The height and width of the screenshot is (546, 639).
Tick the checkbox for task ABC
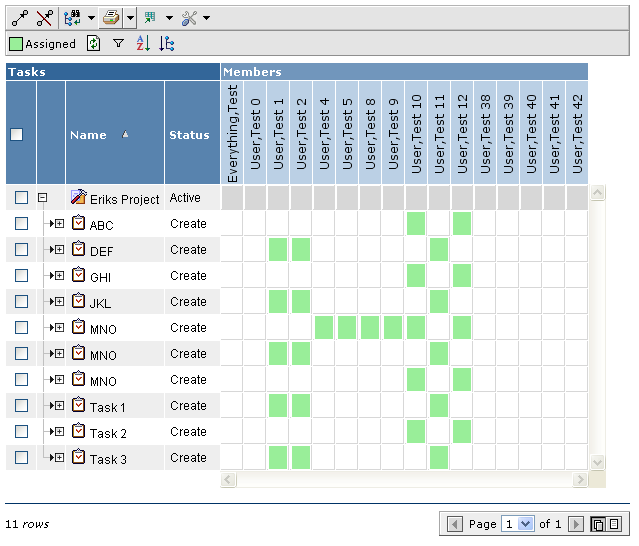pyautogui.click(x=21, y=224)
